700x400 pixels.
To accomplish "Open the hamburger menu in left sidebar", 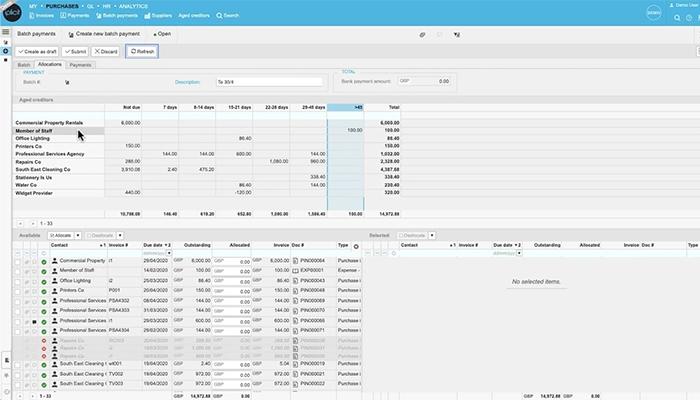I will click(5, 32).
